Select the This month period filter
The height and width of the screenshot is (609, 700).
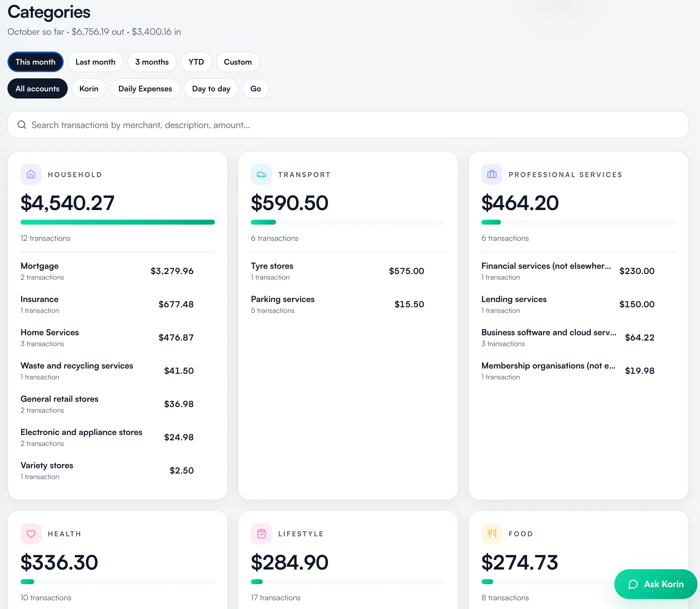click(x=35, y=62)
